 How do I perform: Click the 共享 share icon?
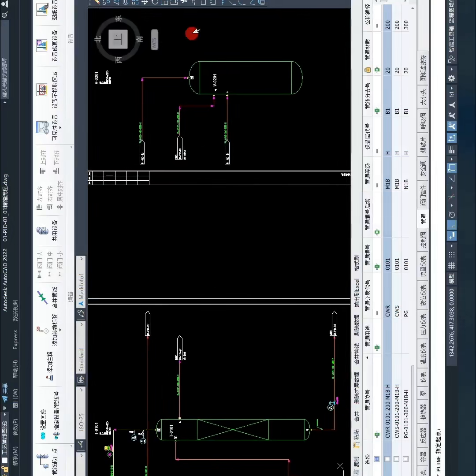click(x=5, y=394)
